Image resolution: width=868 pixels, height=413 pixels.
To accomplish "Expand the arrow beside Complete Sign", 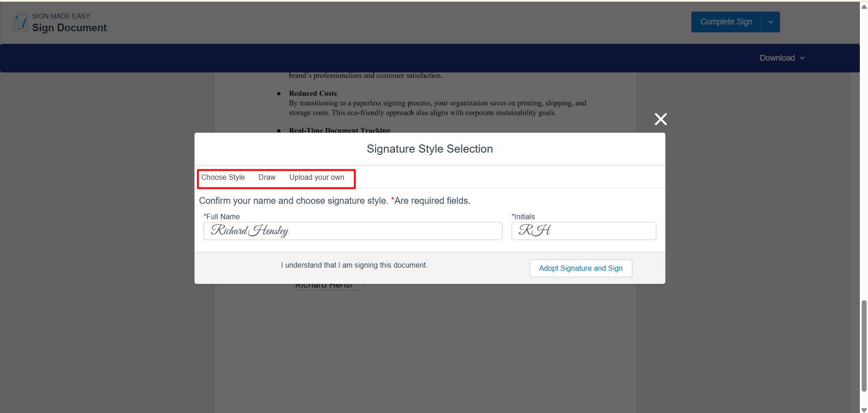I will click(x=771, y=22).
